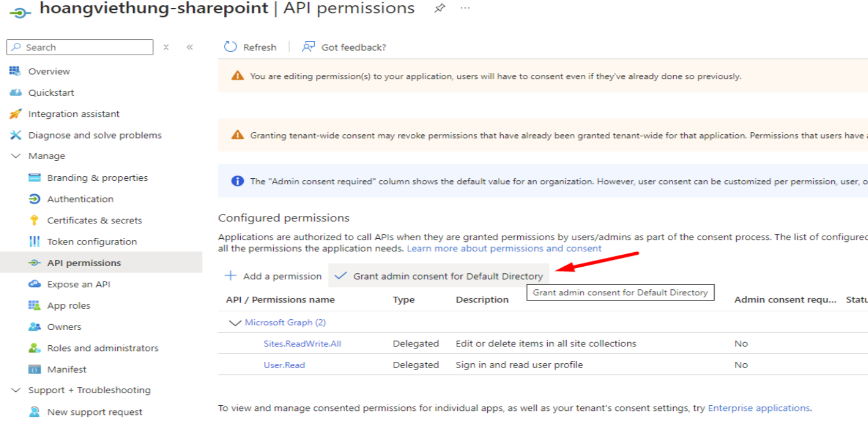This screenshot has height=430, width=868.
Task: Click the Branding & properties icon
Action: click(x=35, y=178)
